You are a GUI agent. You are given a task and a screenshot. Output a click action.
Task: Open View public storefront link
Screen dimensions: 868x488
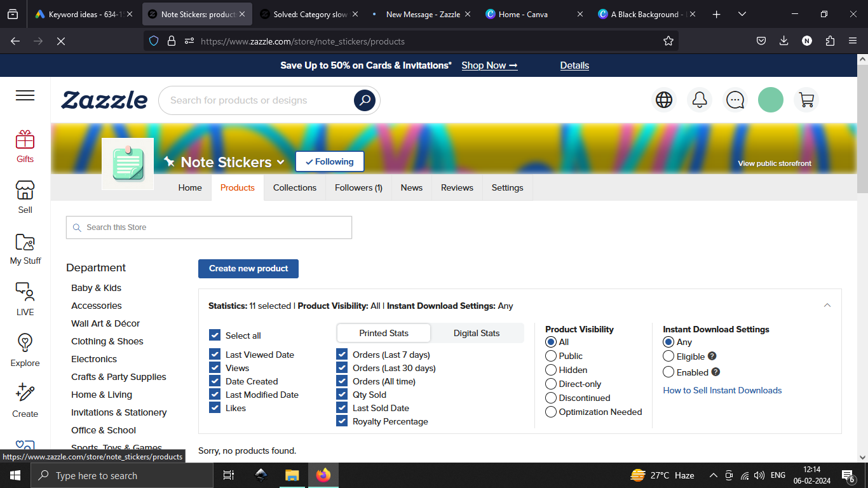(x=775, y=163)
